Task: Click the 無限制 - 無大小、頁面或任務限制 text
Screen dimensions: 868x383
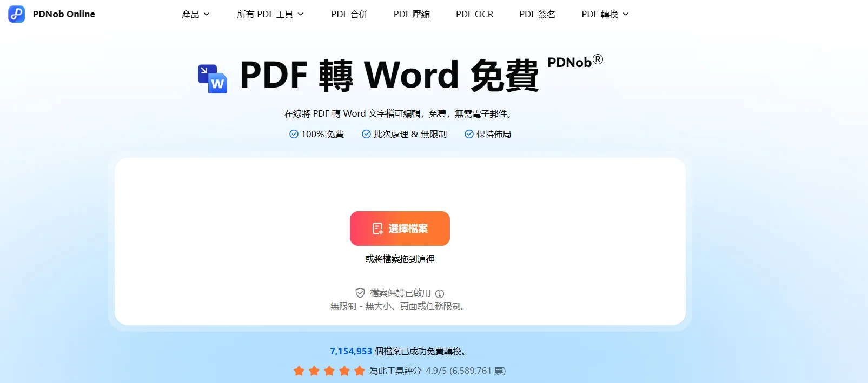Action: pos(400,306)
